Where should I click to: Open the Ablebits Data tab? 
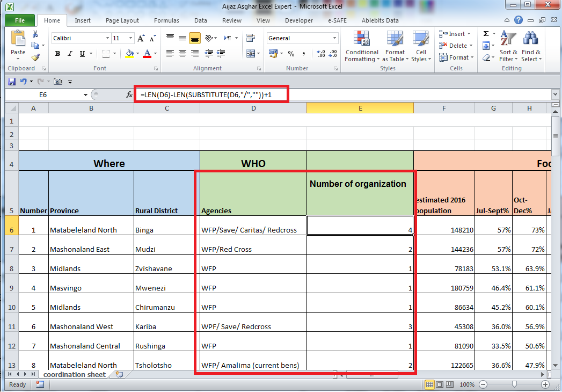(x=380, y=20)
